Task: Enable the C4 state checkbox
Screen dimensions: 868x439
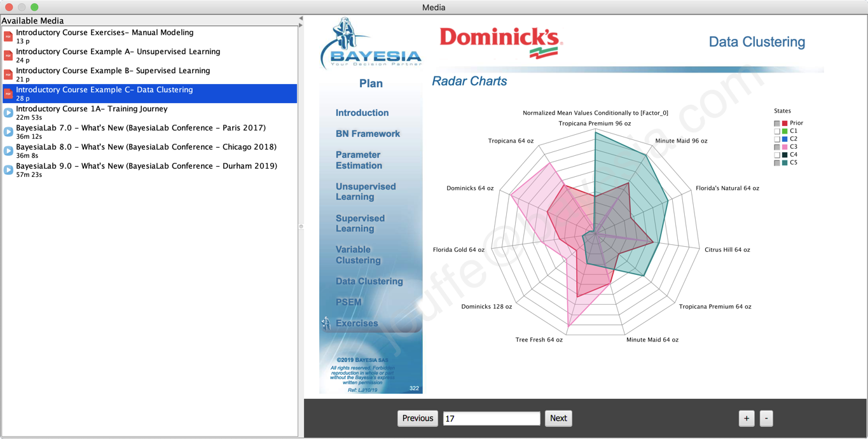Action: pos(777,155)
